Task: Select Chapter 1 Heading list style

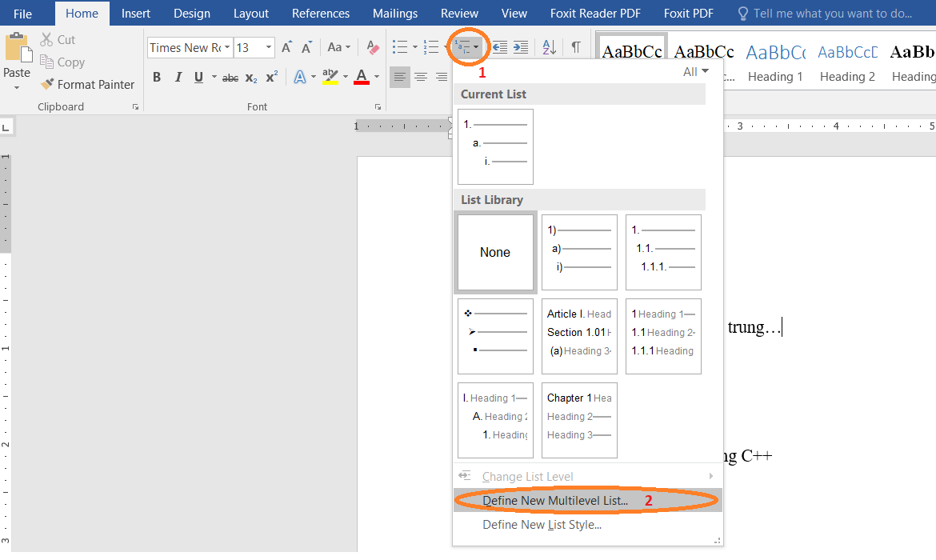Action: point(579,420)
